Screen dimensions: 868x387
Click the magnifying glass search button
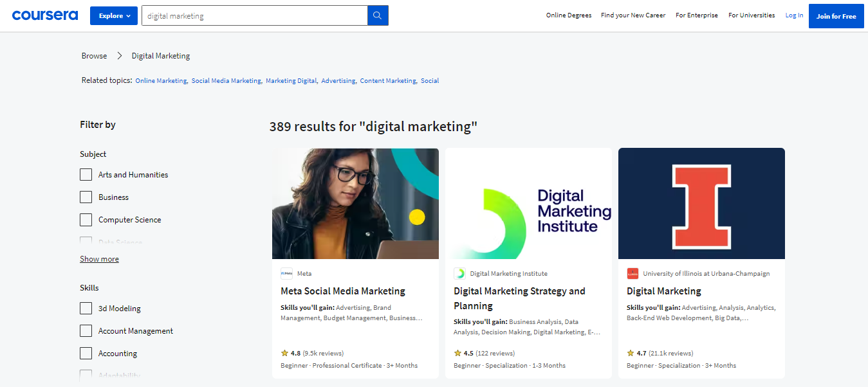(378, 16)
